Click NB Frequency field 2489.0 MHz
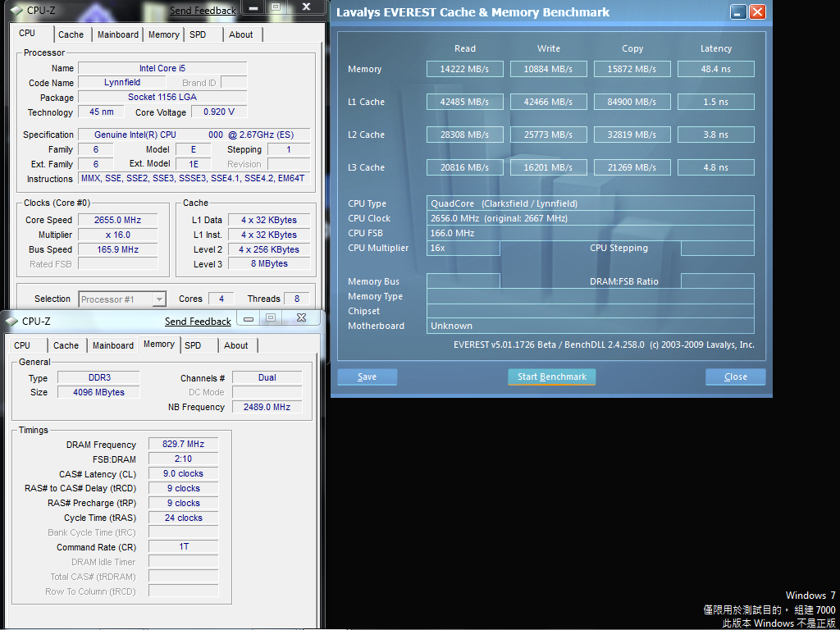This screenshot has height=630, width=840. 267,407
